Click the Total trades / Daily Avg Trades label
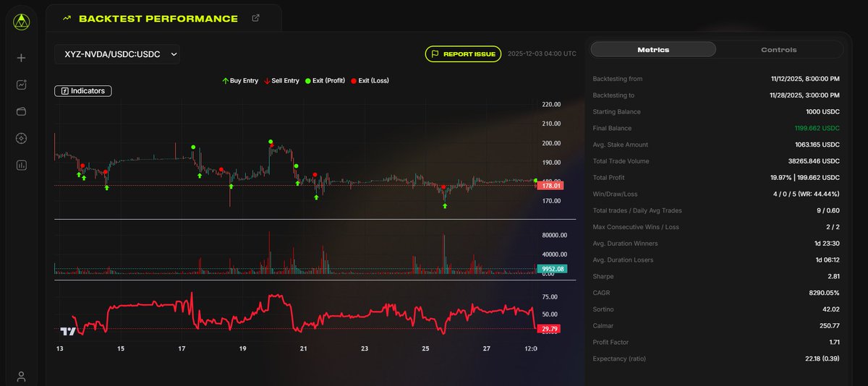Viewport: 868px width, 386px height. [637, 210]
